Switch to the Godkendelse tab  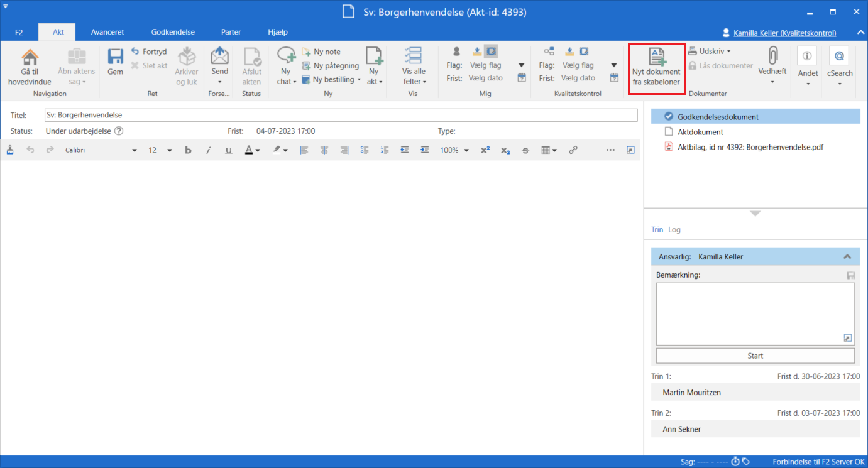173,32
